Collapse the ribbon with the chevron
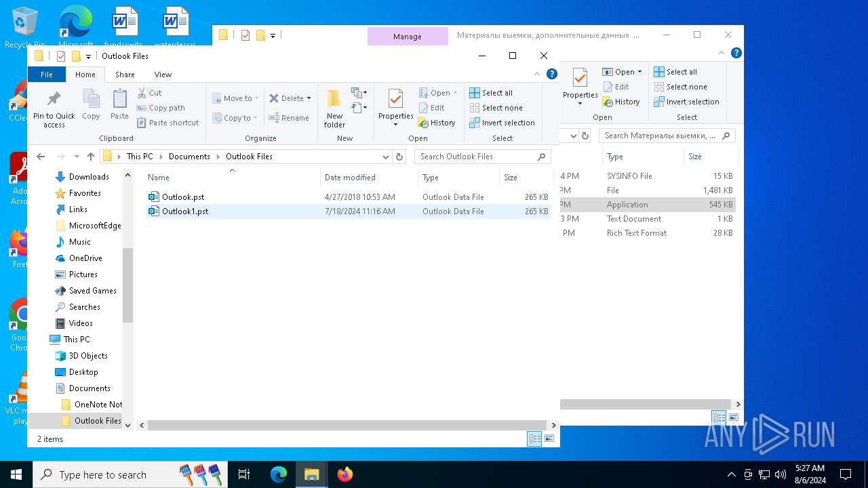This screenshot has width=868, height=488. click(538, 75)
